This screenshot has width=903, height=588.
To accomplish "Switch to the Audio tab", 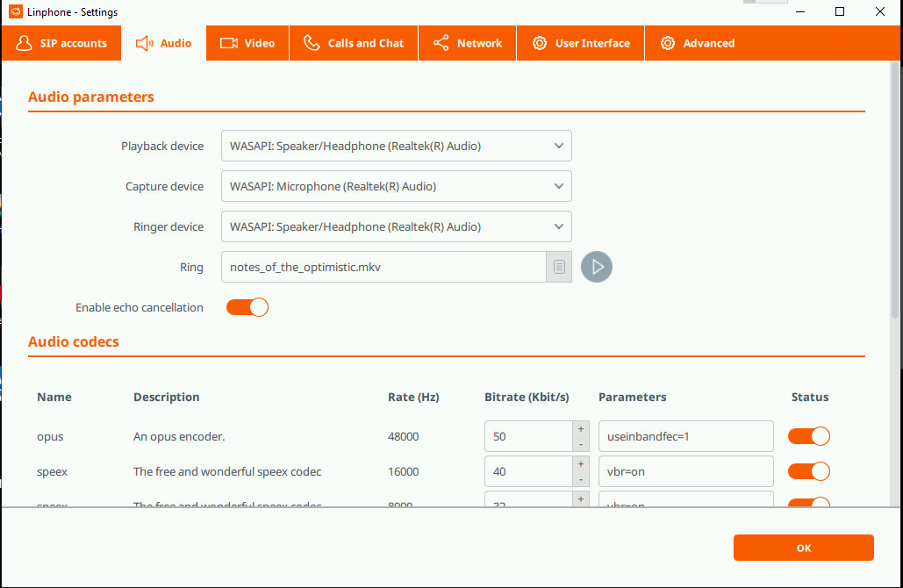I will [x=164, y=43].
